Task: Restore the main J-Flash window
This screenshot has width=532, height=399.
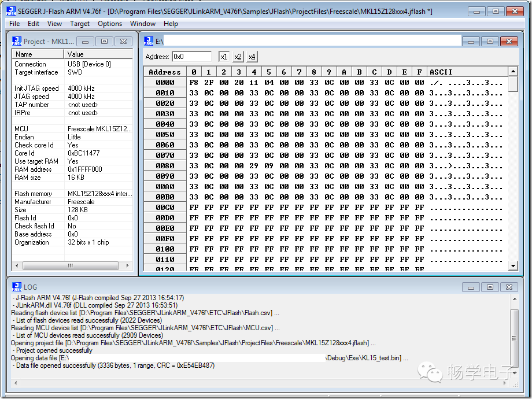Action: 496,12
